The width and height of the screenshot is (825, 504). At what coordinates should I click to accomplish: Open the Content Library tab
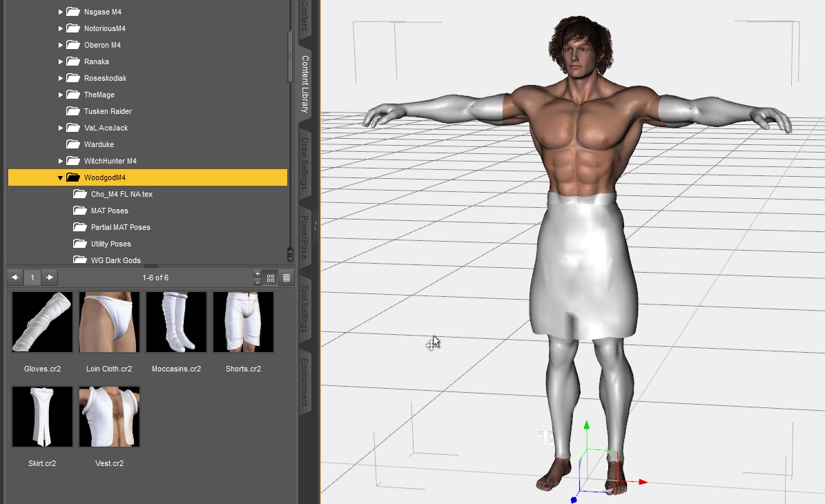click(305, 84)
